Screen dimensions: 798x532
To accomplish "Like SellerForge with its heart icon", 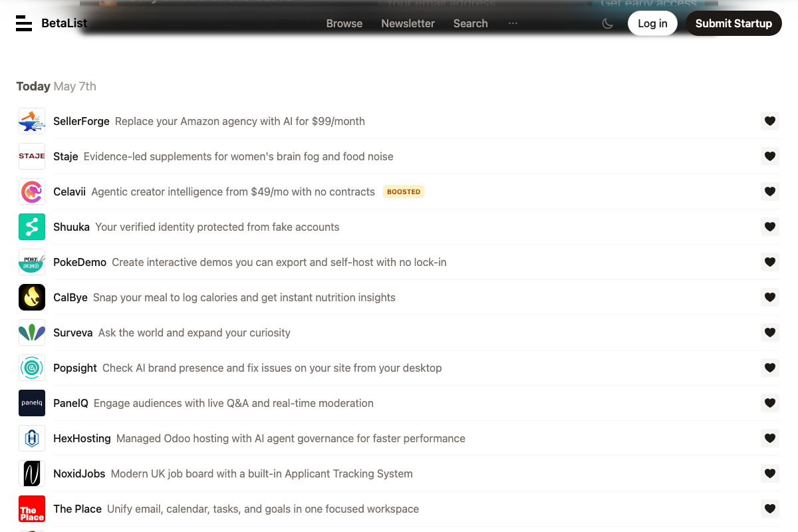I will pyautogui.click(x=770, y=121).
